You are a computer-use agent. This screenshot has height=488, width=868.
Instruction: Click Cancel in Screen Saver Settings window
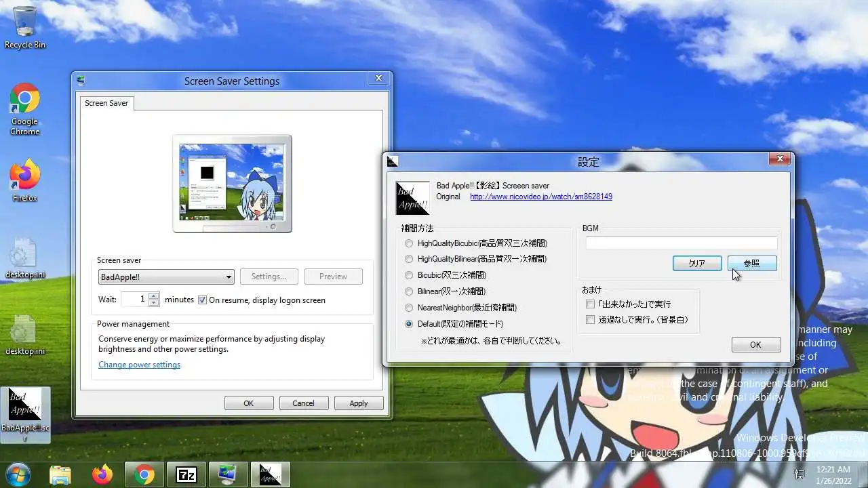pyautogui.click(x=303, y=403)
